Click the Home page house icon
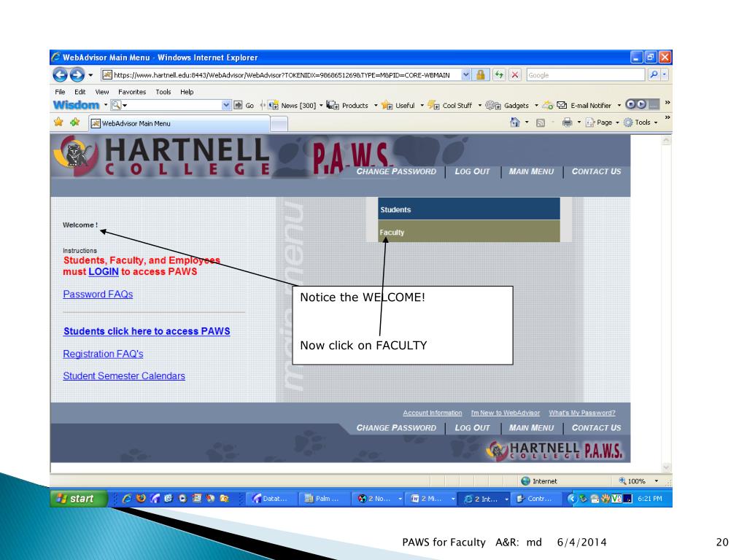Viewport: 747px width, 560px height. pyautogui.click(x=515, y=122)
